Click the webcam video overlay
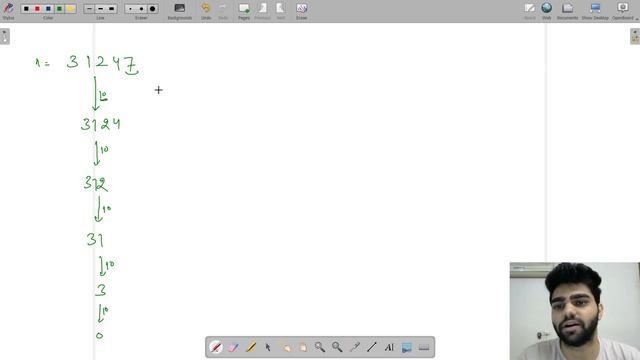 [575, 311]
